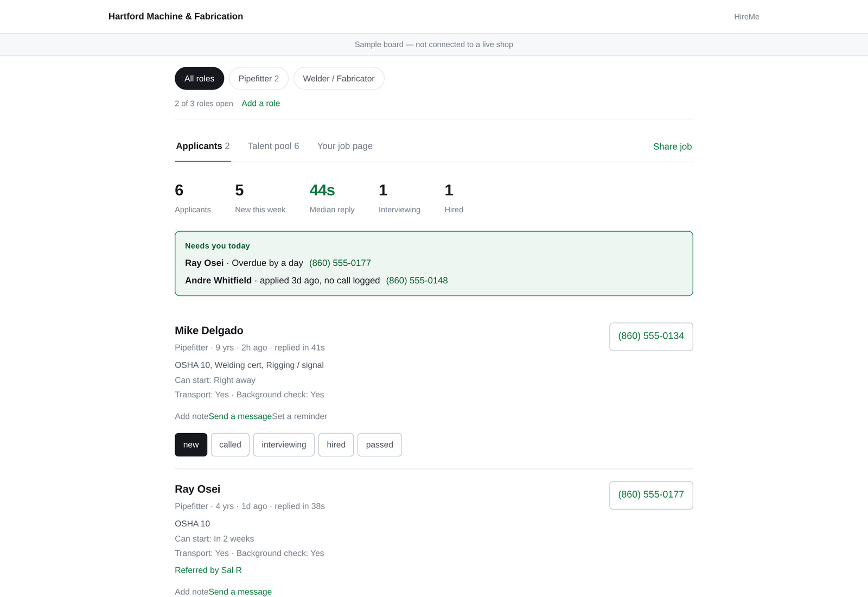Click the 2 of 3 roles open text
Screen dimensions: 868x597
pos(204,103)
